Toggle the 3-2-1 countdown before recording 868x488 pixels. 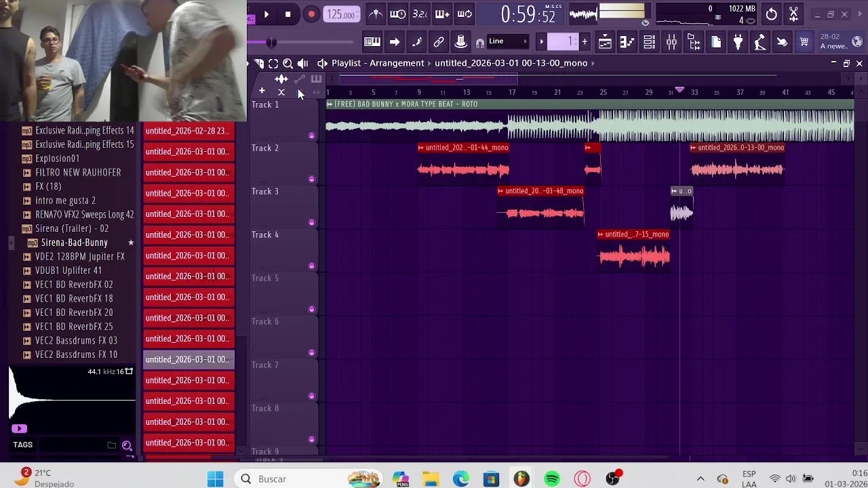pyautogui.click(x=420, y=14)
